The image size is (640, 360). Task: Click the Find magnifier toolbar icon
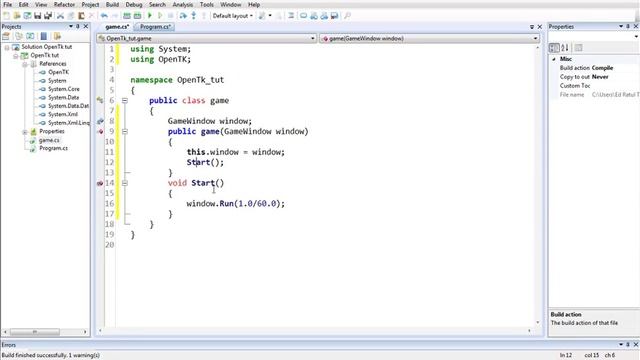(x=347, y=16)
